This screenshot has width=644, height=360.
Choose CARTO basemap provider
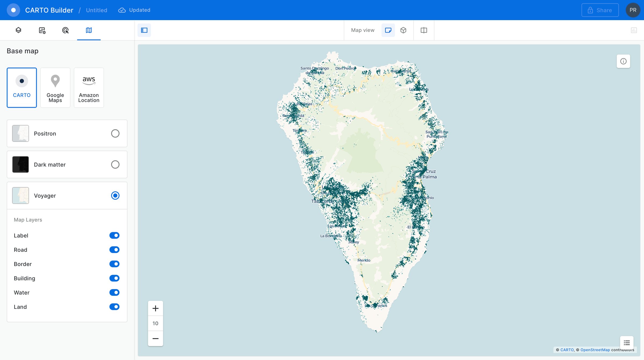[x=22, y=88]
